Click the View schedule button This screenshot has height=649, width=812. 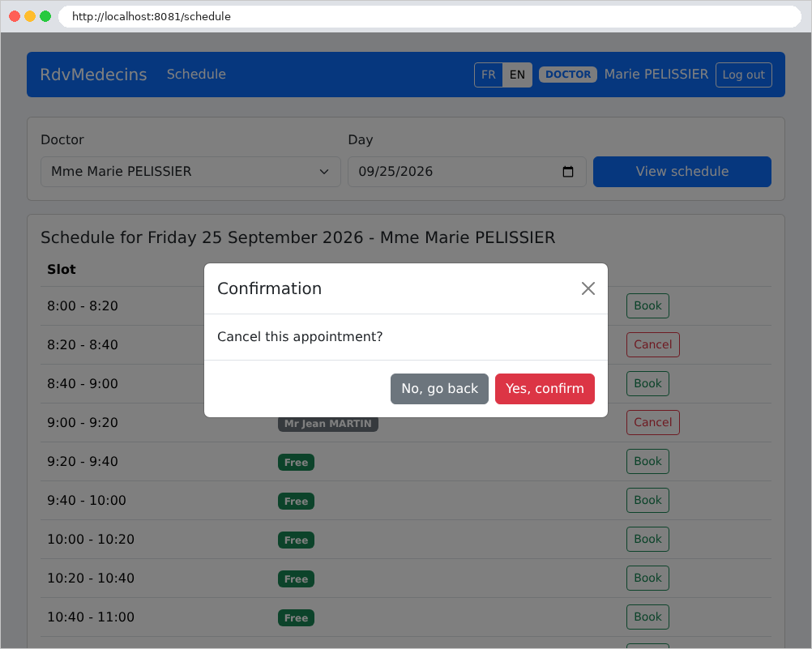coord(682,172)
